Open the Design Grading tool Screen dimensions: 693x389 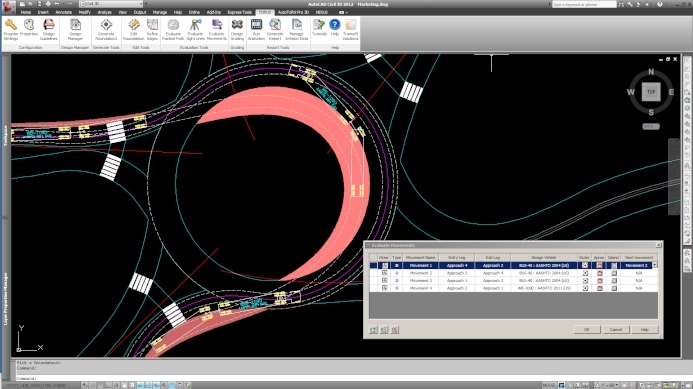237,30
